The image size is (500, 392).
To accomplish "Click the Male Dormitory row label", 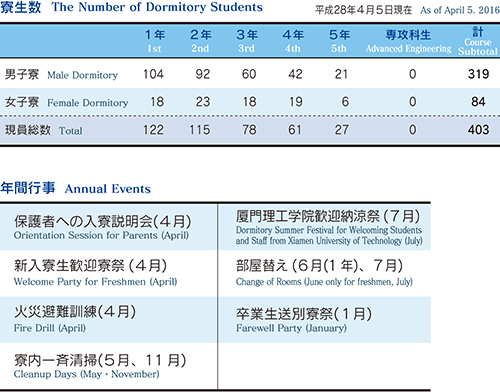I will pos(61,74).
